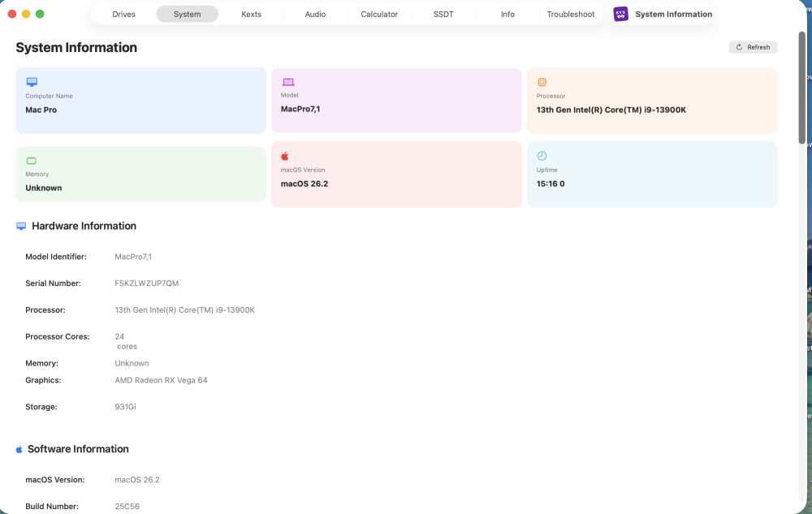Select the System tab
812x514 pixels.
click(187, 14)
